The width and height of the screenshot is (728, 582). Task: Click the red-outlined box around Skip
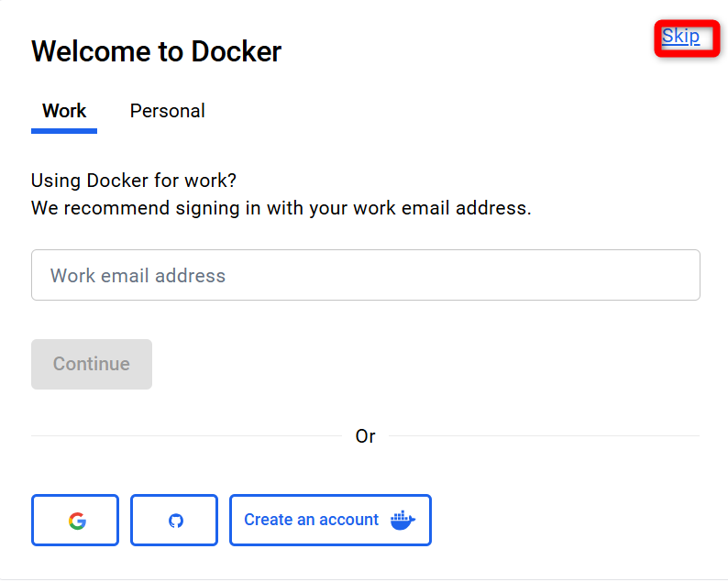pyautogui.click(x=687, y=38)
